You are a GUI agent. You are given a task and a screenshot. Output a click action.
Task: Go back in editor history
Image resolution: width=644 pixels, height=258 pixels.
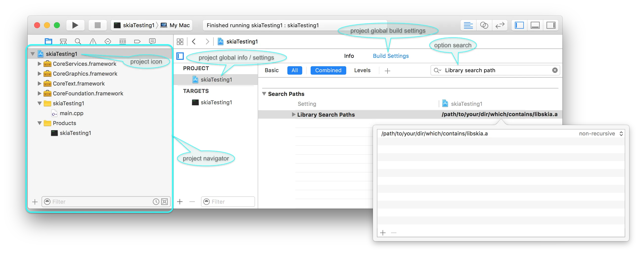(194, 42)
